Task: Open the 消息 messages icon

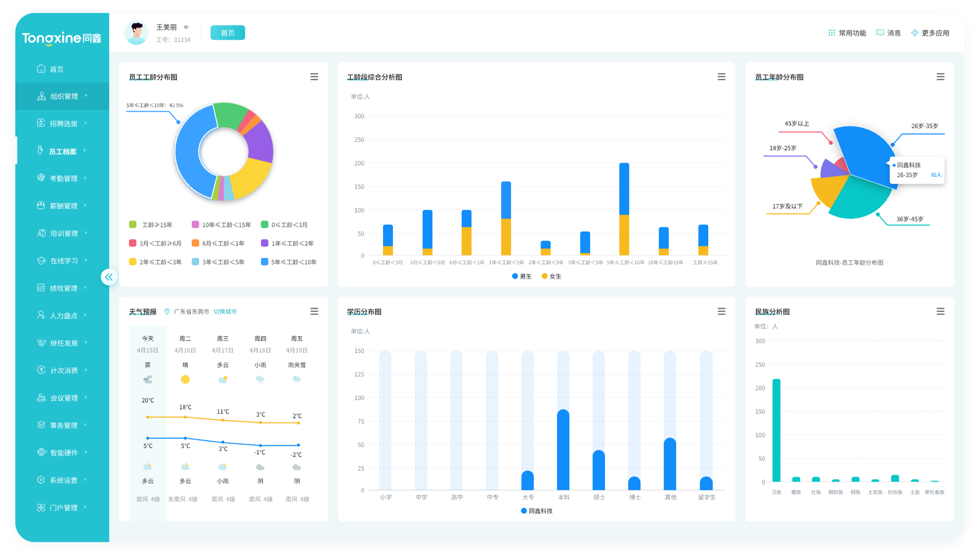Action: (x=880, y=33)
